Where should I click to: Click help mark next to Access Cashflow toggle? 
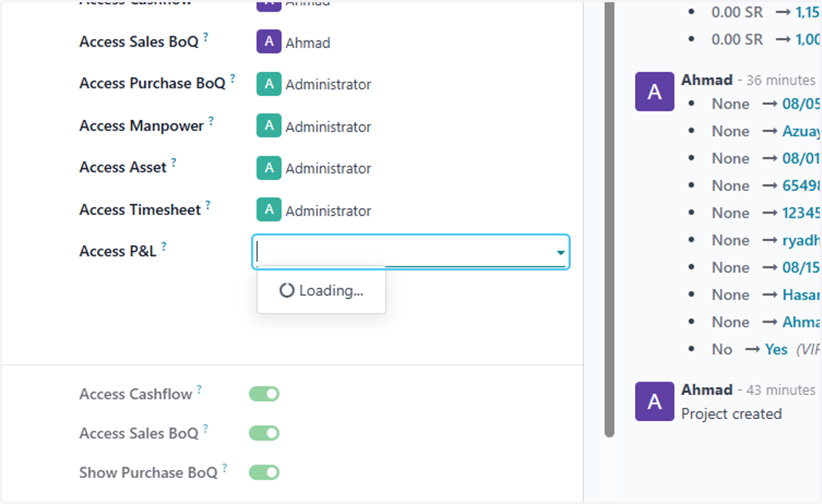[x=199, y=390]
